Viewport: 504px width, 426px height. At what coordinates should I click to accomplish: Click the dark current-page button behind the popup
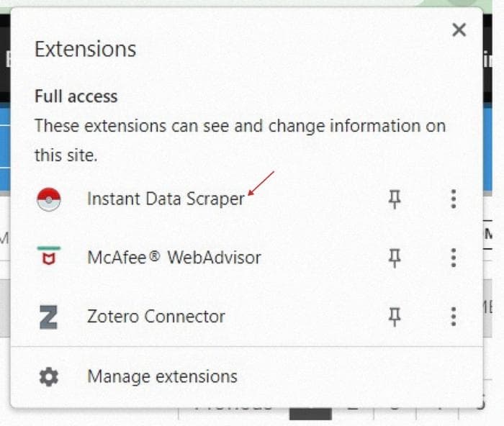click(310, 414)
